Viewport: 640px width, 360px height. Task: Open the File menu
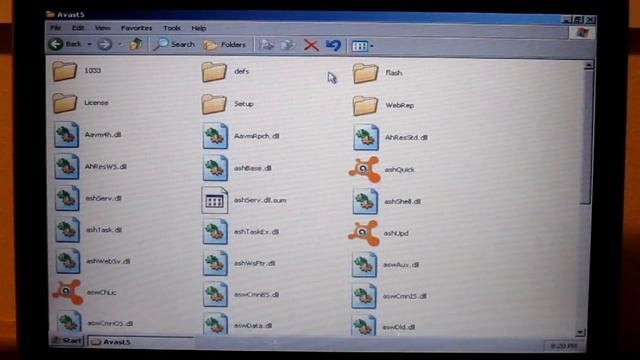(56, 28)
